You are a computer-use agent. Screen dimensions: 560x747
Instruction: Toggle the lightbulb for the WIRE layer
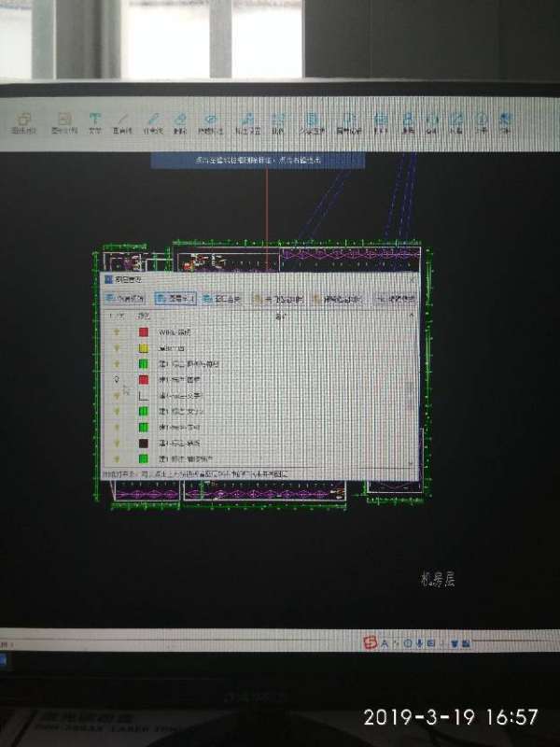pos(117,331)
